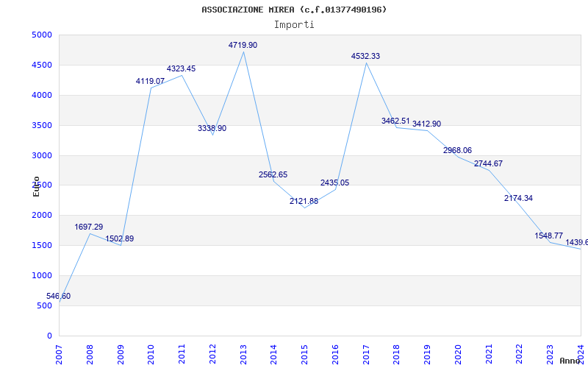This screenshot has width=588, height=368.
Task: Click the 4119.07 value label
Action: tap(150, 81)
